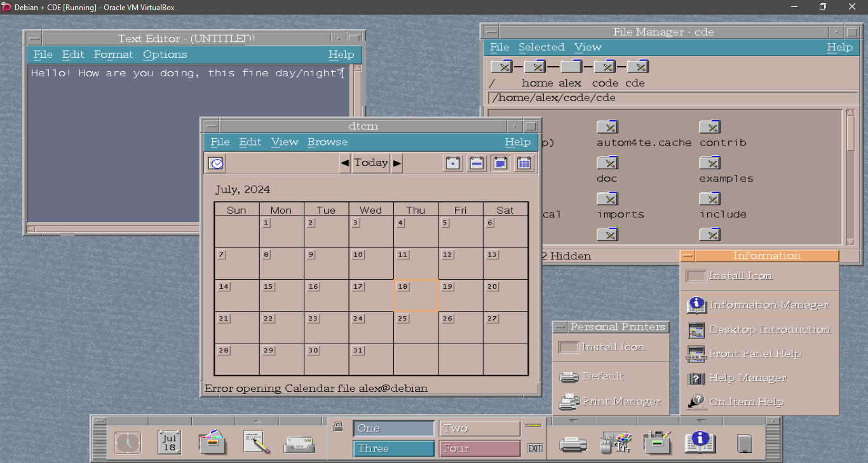Viewport: 868px width, 463px height.
Task: Click the EXIT button on front panel
Action: click(x=534, y=448)
